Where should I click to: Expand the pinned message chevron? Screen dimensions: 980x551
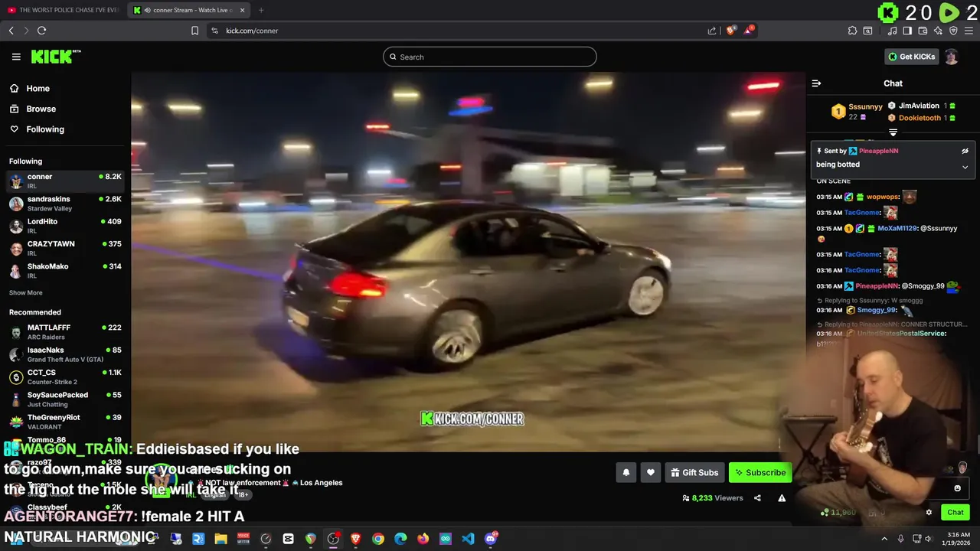[965, 167]
